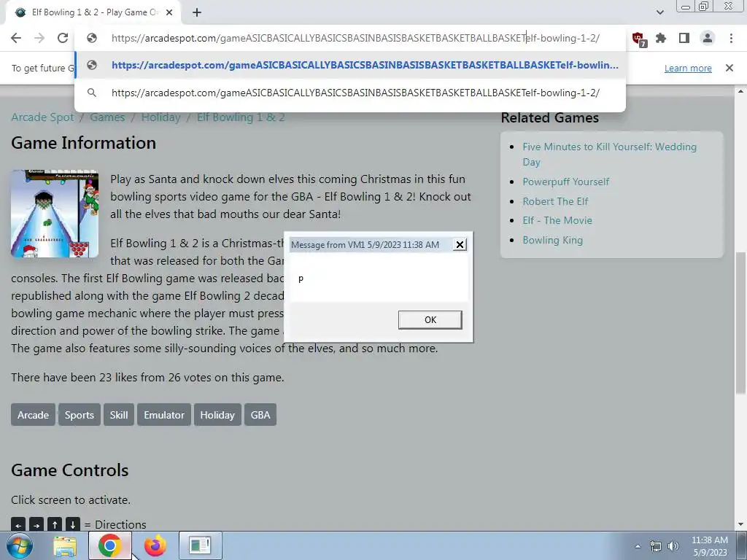Open the volume speaker tray icon
The image size is (747, 560).
pos(673,546)
